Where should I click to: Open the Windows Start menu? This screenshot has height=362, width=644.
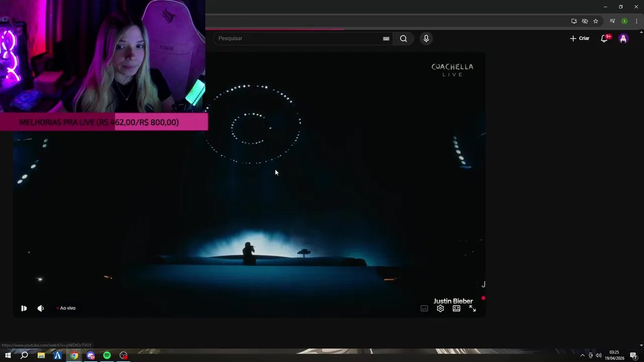(x=8, y=355)
